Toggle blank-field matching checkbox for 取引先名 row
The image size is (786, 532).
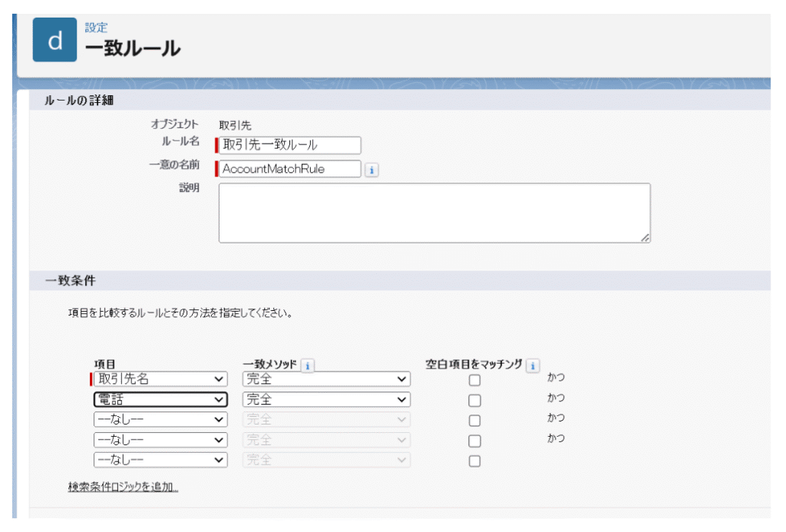474,380
